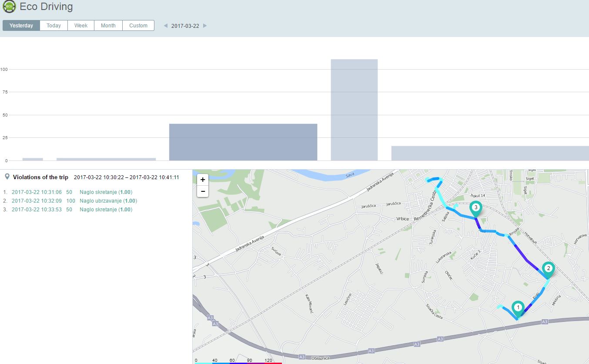Switch to the Today tab

pos(54,26)
